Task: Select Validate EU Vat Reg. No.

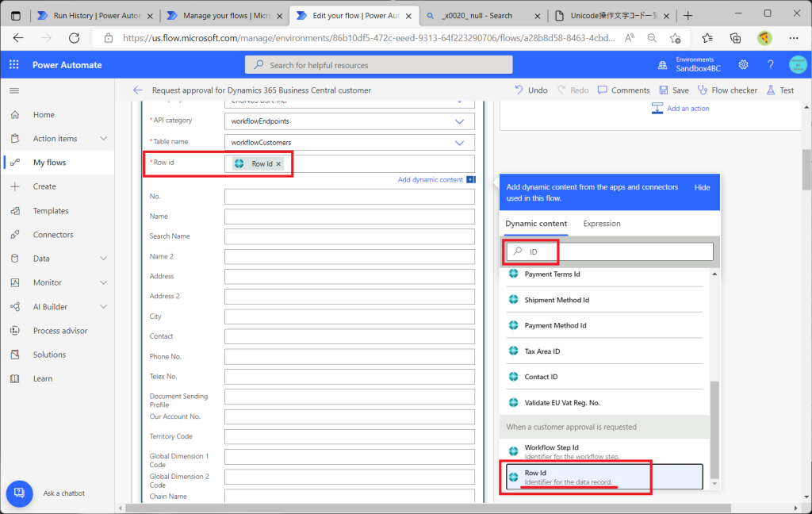Action: (x=604, y=403)
